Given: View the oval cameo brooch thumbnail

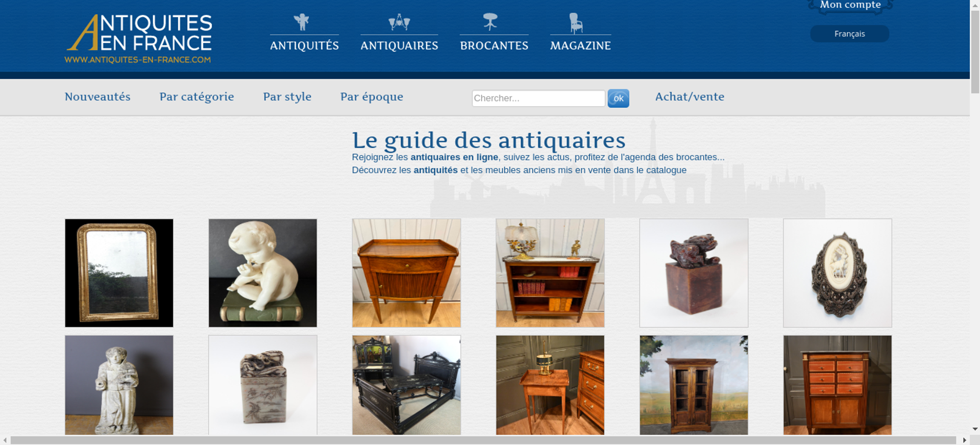Looking at the screenshot, I should tap(837, 273).
